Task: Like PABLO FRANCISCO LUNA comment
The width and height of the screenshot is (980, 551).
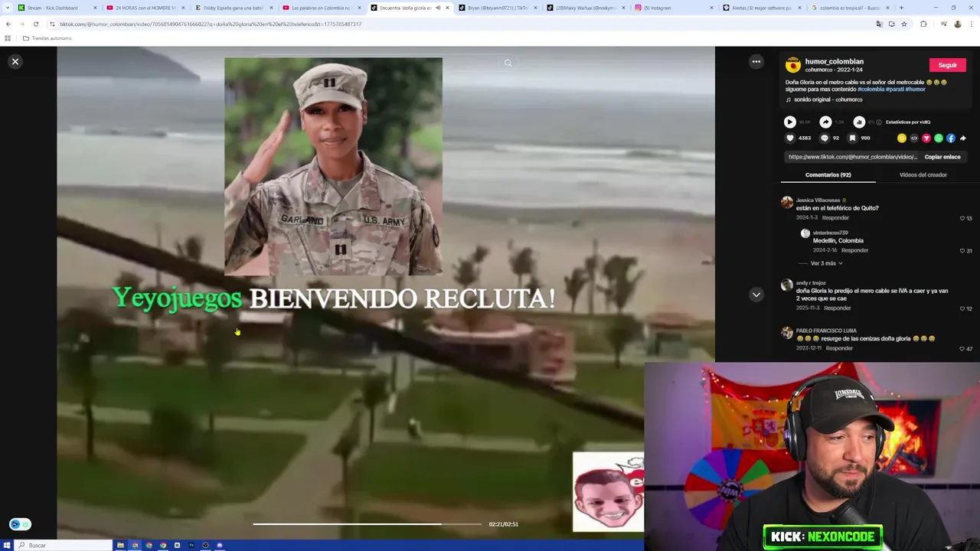Action: click(962, 349)
